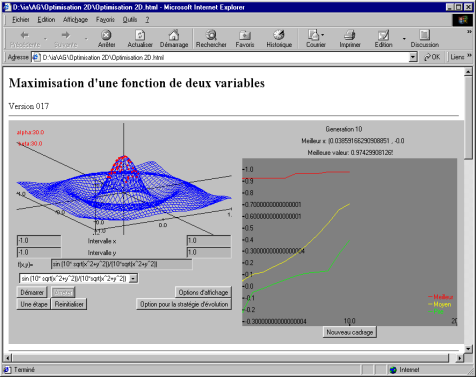
Task: Click horizontal scrollbar left arrow
Action: tap(8, 358)
